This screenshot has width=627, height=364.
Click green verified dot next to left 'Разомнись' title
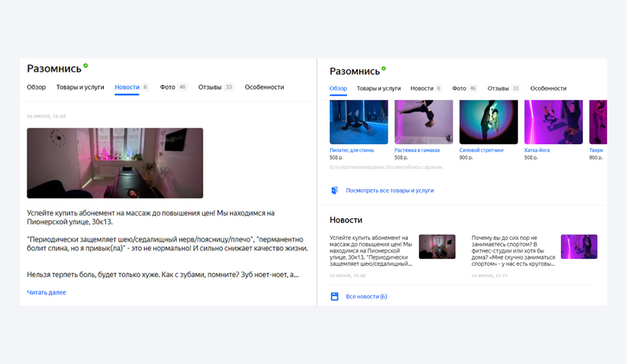pos(85,66)
